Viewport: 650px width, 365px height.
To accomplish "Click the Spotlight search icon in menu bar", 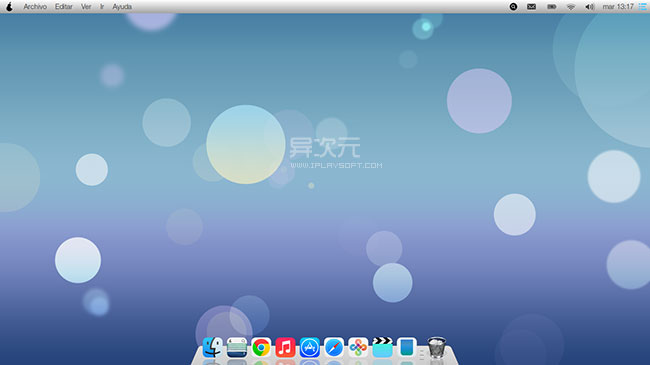I will tap(513, 7).
